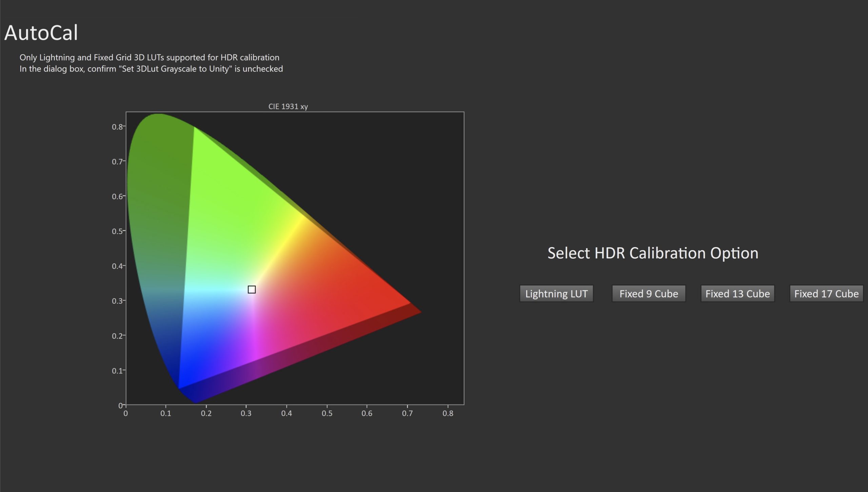The image size is (868, 492).
Task: Click the white point square marker on chart
Action: click(252, 289)
